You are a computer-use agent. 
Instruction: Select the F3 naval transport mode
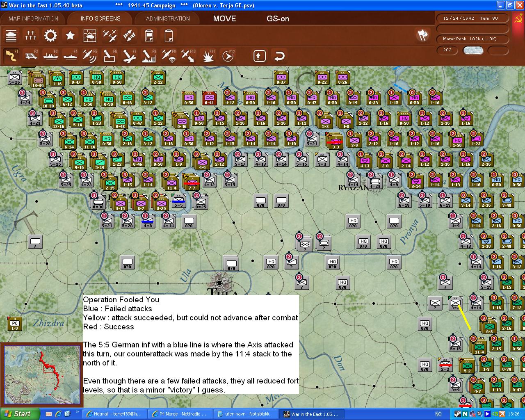[50, 55]
